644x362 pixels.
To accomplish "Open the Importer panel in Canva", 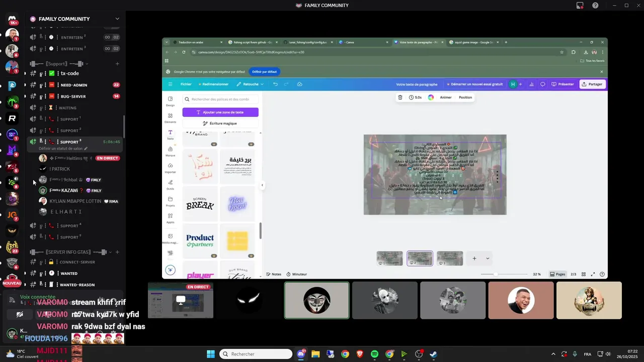I will 170,168.
